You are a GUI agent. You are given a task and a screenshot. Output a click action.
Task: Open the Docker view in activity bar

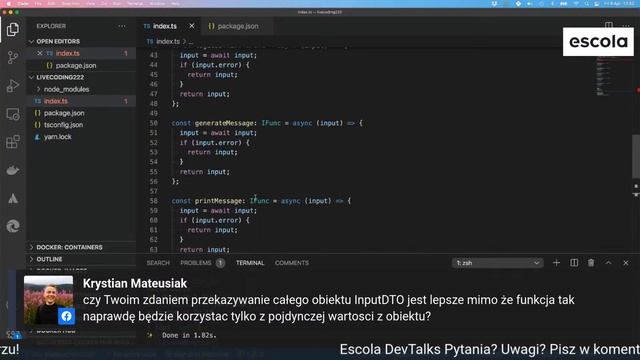click(x=13, y=171)
